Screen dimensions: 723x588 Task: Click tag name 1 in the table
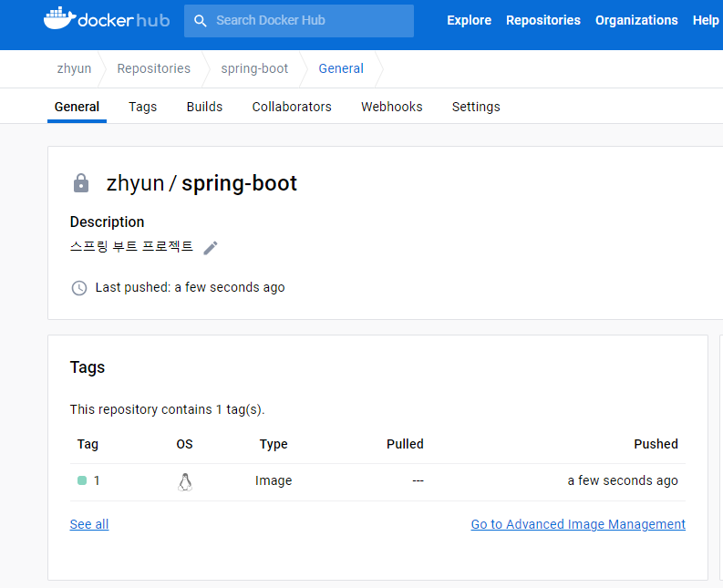pos(97,480)
